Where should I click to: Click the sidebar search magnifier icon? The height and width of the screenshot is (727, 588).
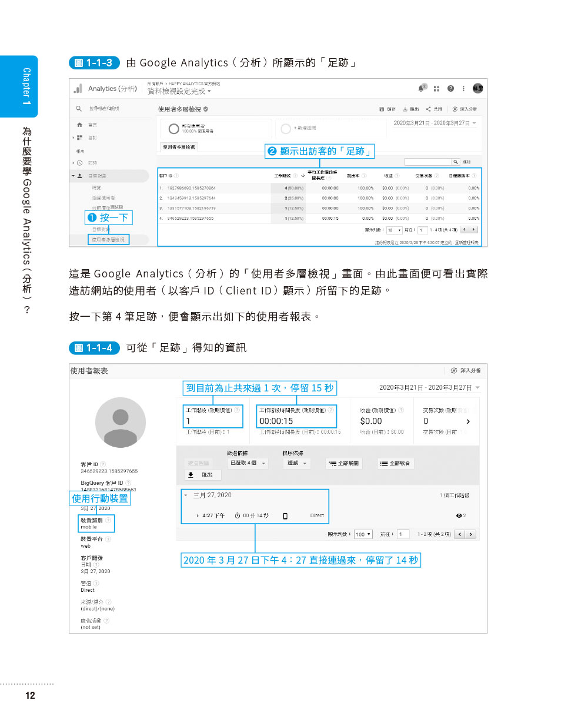pyautogui.click(x=79, y=109)
